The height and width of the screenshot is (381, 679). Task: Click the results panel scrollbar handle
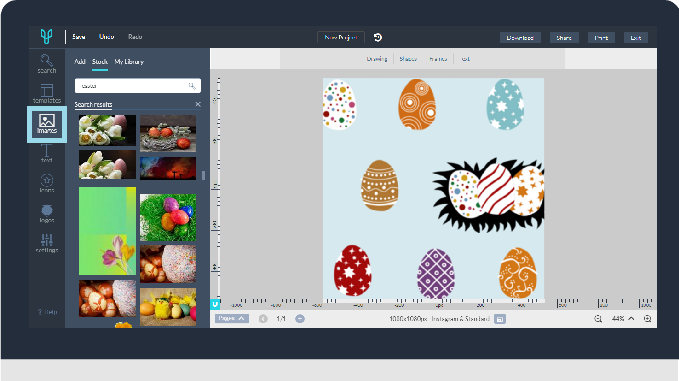(204, 175)
